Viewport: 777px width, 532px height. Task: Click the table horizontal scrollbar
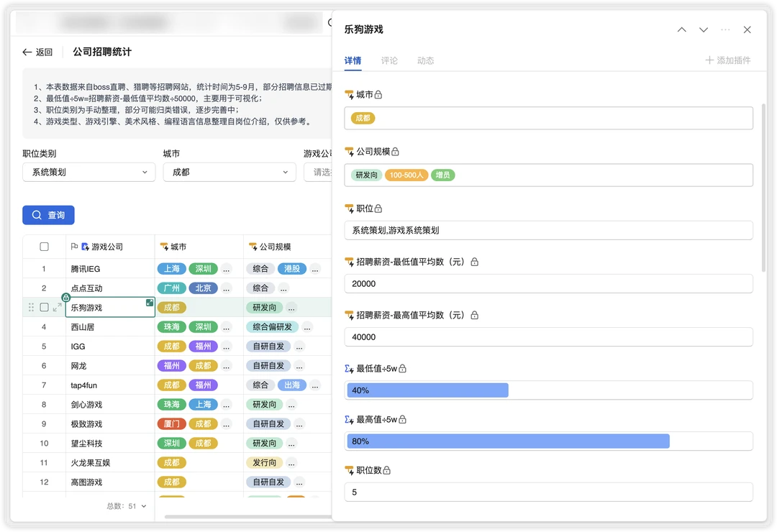tap(247, 517)
